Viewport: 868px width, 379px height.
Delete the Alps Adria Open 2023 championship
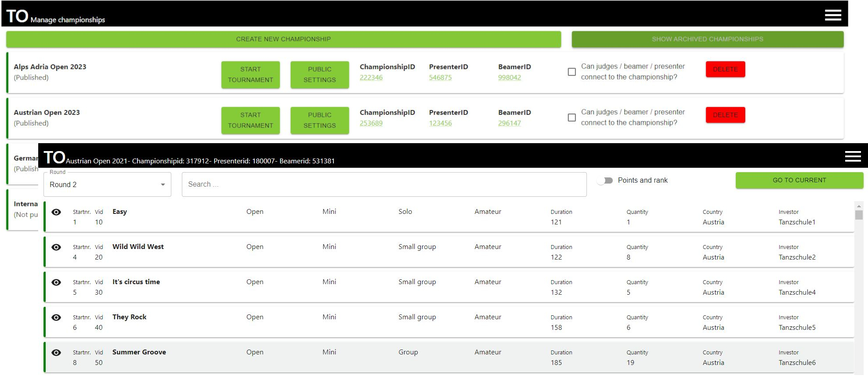point(725,69)
